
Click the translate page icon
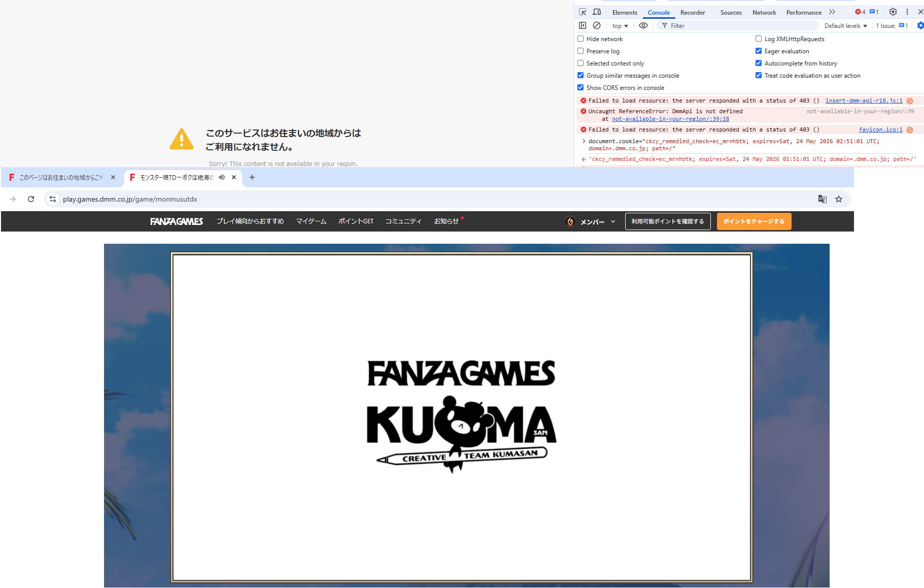click(x=823, y=199)
